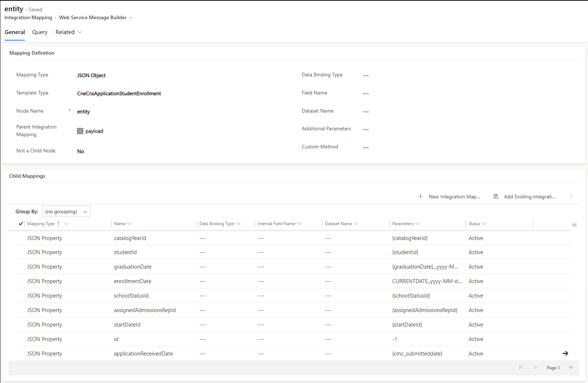Toggle the select-all rows checkmark
Viewport: 588px width, 383px height.
click(20, 224)
